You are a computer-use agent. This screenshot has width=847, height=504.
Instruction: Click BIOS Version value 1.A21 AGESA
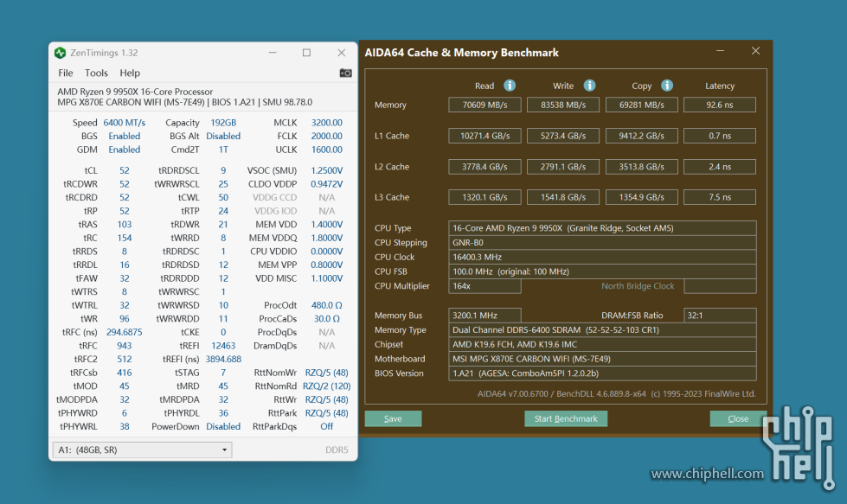click(602, 373)
